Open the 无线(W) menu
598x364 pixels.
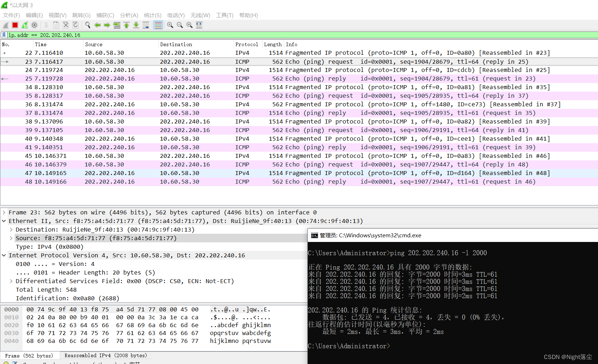(200, 15)
